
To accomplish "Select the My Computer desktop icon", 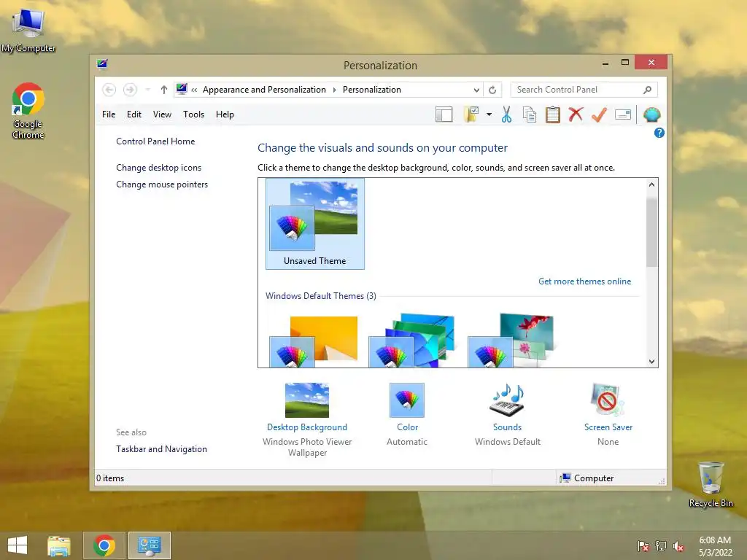I will (28, 31).
